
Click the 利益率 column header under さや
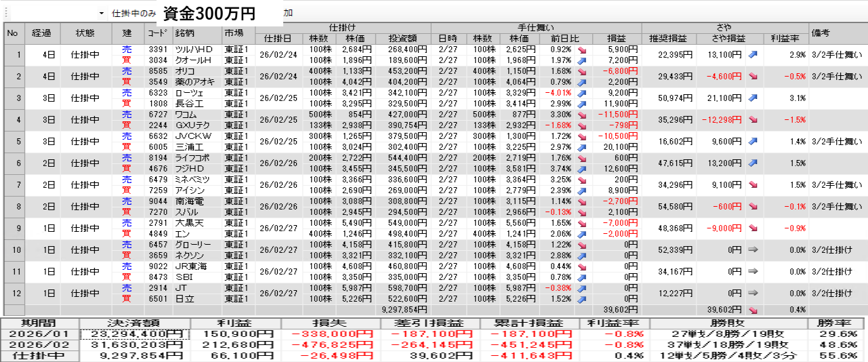785,38
